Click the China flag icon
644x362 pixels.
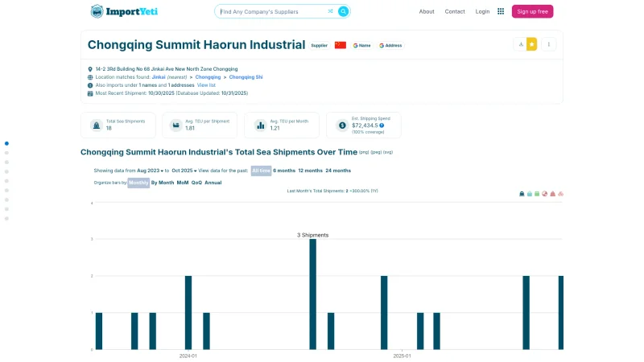coord(340,45)
